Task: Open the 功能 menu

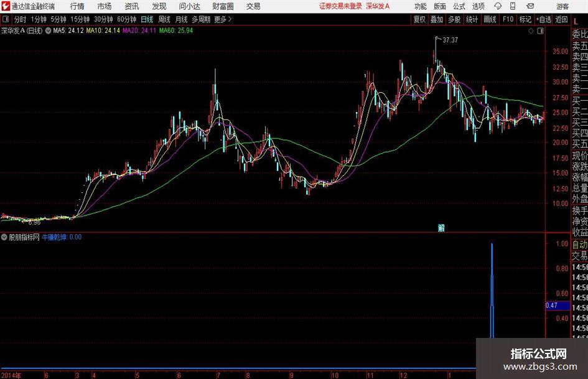Action: [421, 6]
